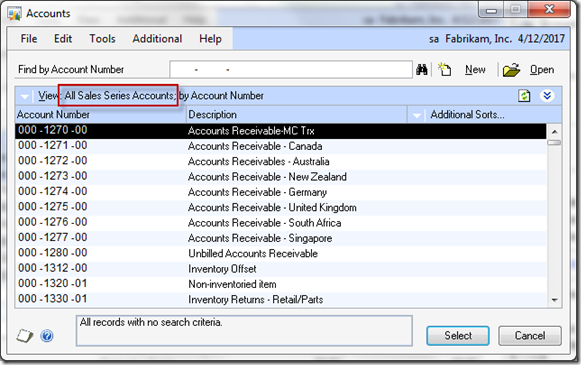Click the Open folder icon
Viewport: 581px width, 365px height.
[x=511, y=70]
